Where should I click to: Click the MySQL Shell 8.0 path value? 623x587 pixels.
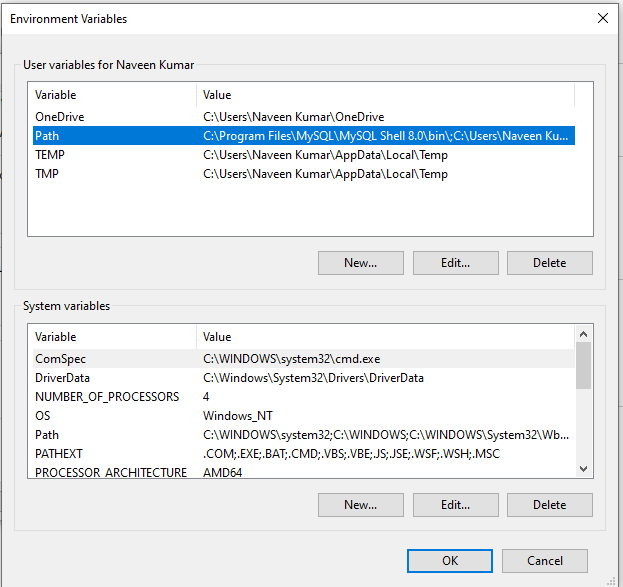point(385,136)
